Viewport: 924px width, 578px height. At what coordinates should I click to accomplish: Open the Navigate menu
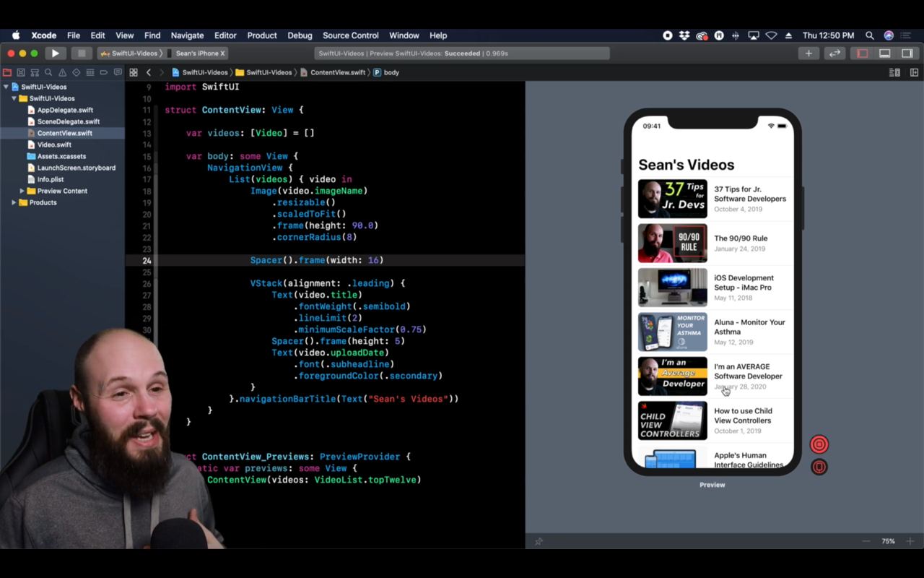(x=187, y=35)
